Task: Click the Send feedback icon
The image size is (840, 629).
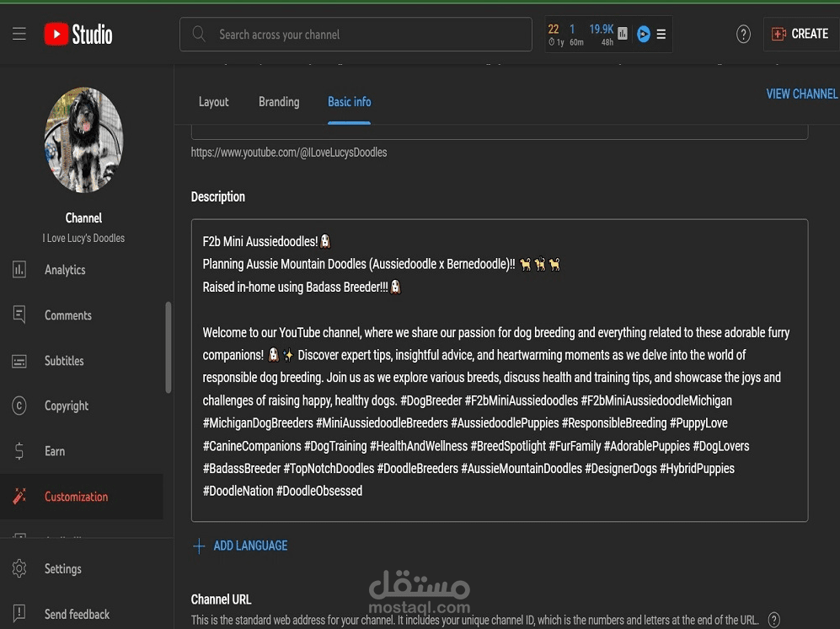Action: (x=19, y=614)
